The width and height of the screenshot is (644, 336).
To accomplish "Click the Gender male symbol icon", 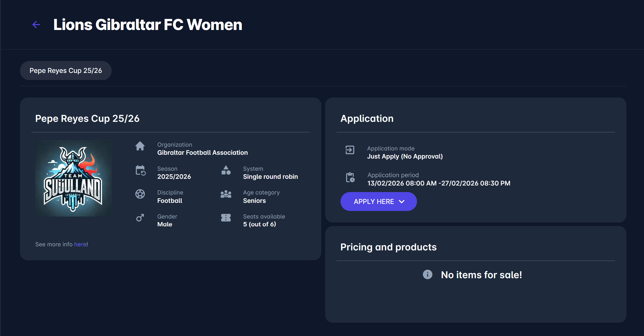I will click(x=140, y=218).
